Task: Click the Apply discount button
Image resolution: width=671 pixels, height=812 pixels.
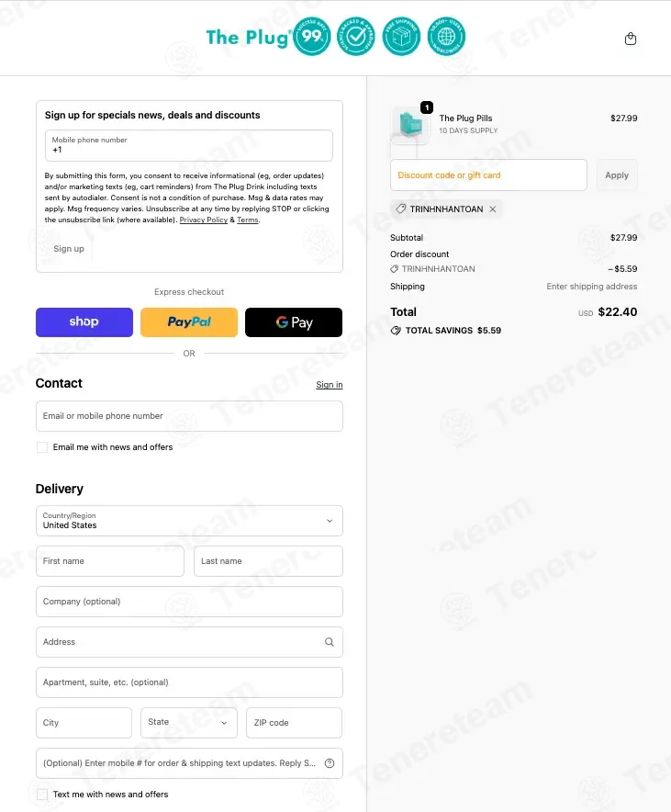Action: click(617, 175)
